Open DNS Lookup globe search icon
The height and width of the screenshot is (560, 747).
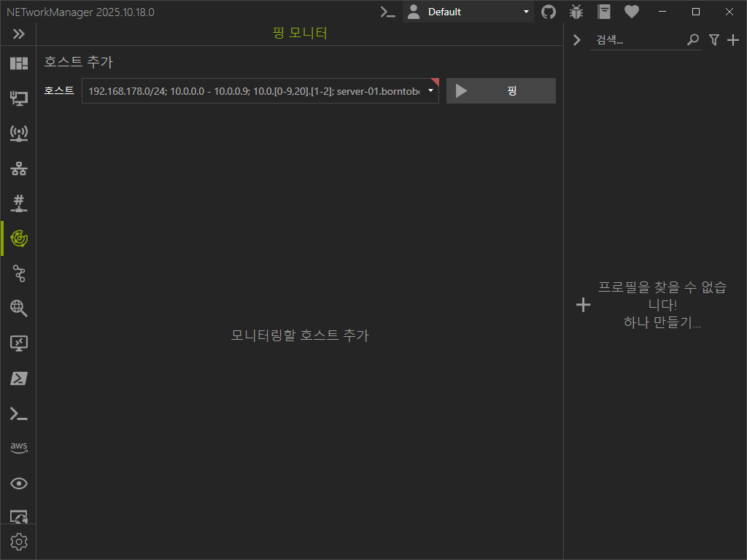(x=18, y=308)
